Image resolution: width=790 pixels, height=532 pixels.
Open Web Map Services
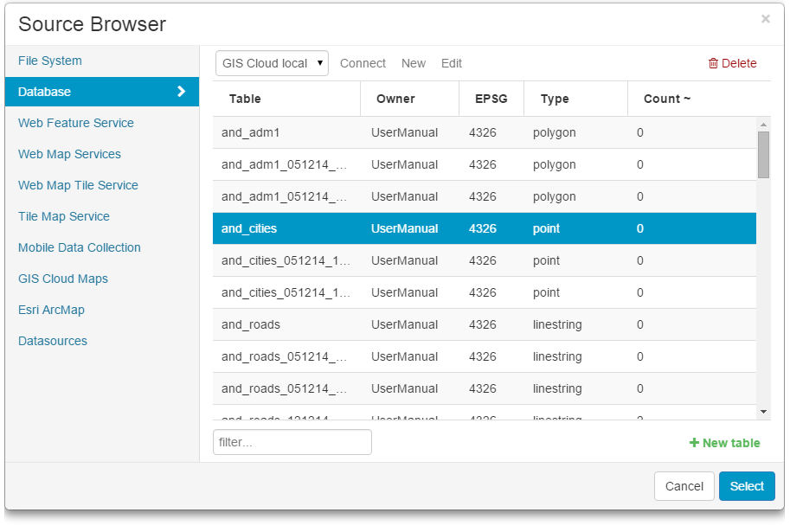coord(69,154)
